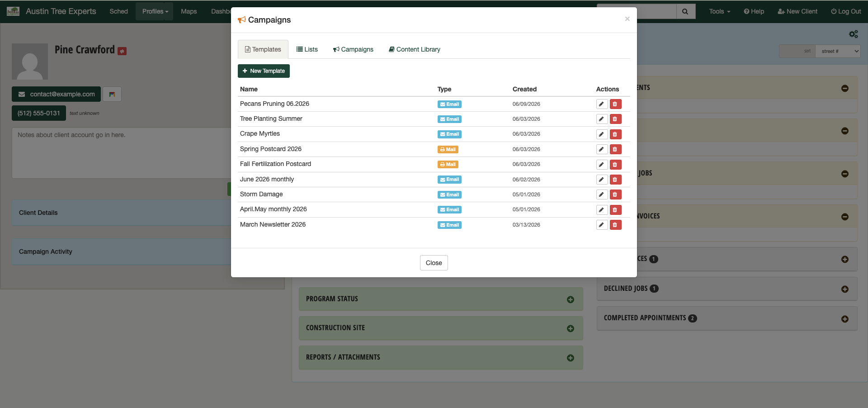Viewport: 868px width, 408px height.
Task: Delete the Tree Planting Summer template
Action: pos(615,119)
